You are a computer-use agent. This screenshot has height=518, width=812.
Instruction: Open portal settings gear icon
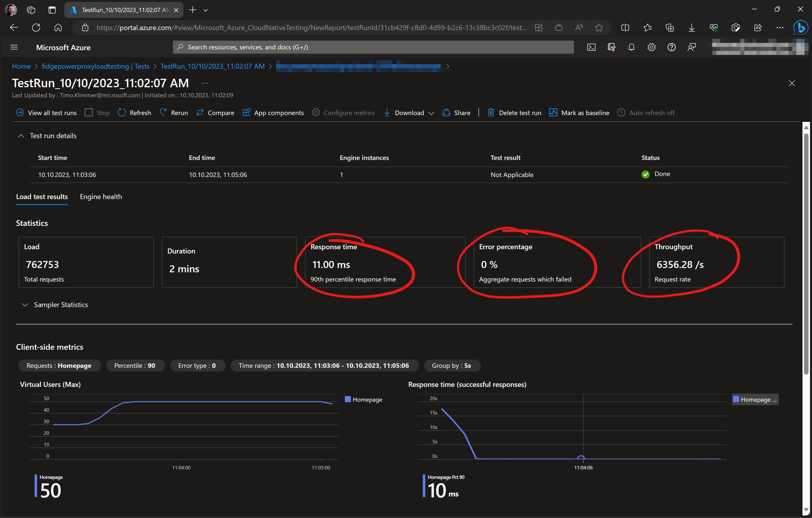(651, 47)
